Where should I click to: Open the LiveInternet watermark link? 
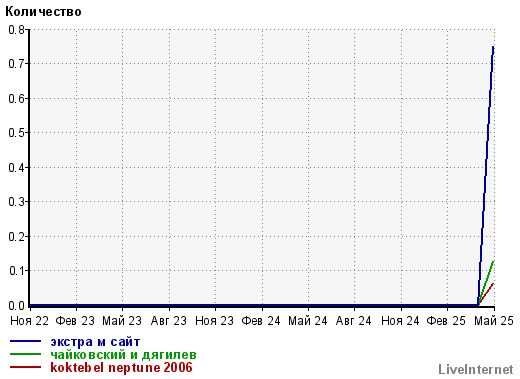[476, 369]
